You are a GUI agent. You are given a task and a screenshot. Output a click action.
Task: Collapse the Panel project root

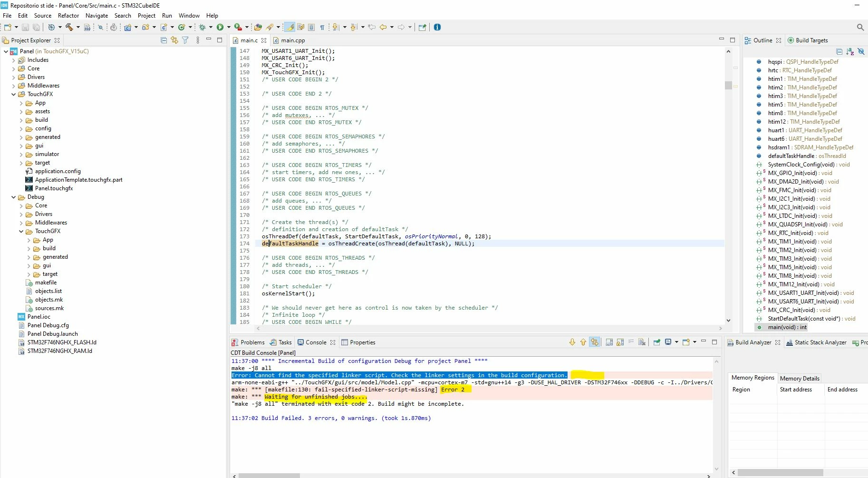point(6,51)
